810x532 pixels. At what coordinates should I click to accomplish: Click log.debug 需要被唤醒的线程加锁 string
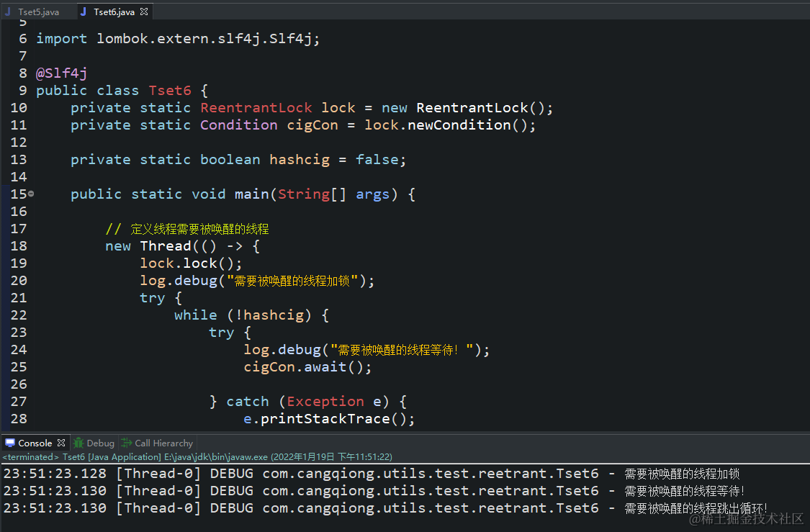293,281
